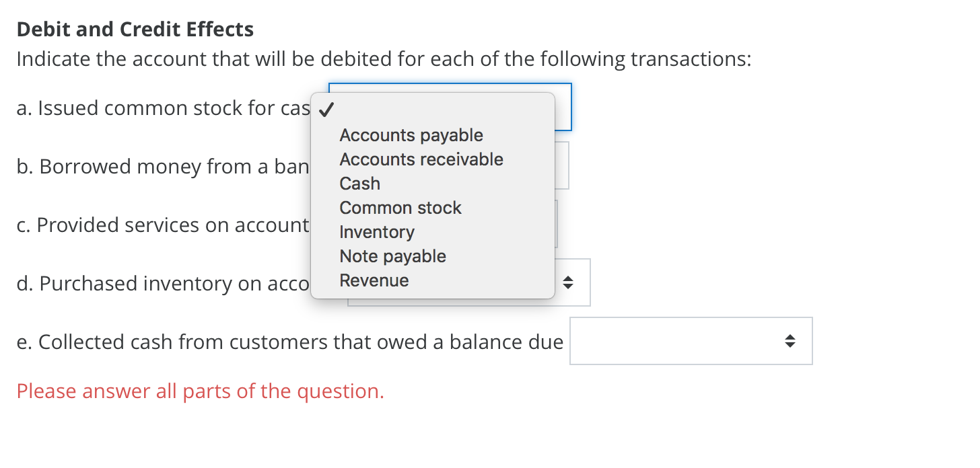Select Accounts payable from the open dropdown
This screenshot has height=468, width=980.
pos(411,135)
